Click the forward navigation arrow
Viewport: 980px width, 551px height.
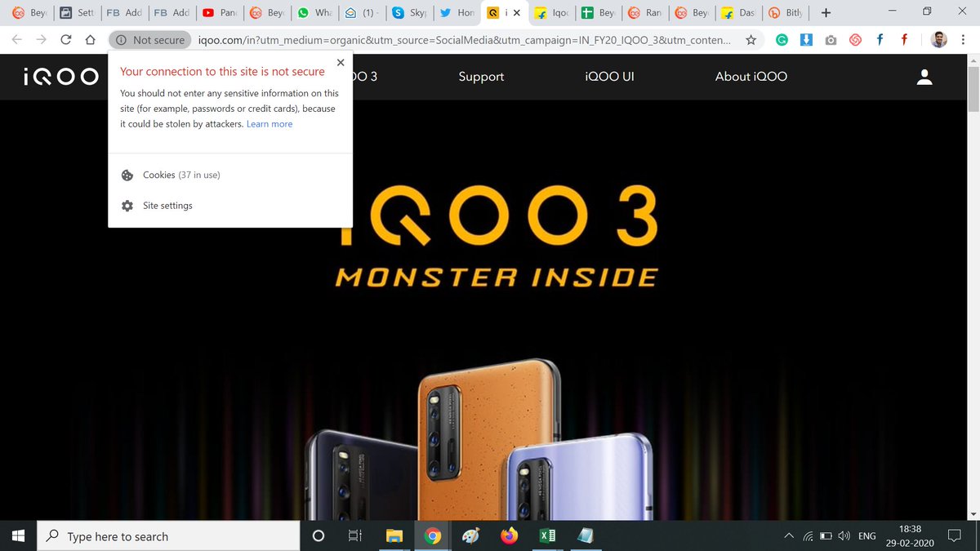tap(42, 39)
